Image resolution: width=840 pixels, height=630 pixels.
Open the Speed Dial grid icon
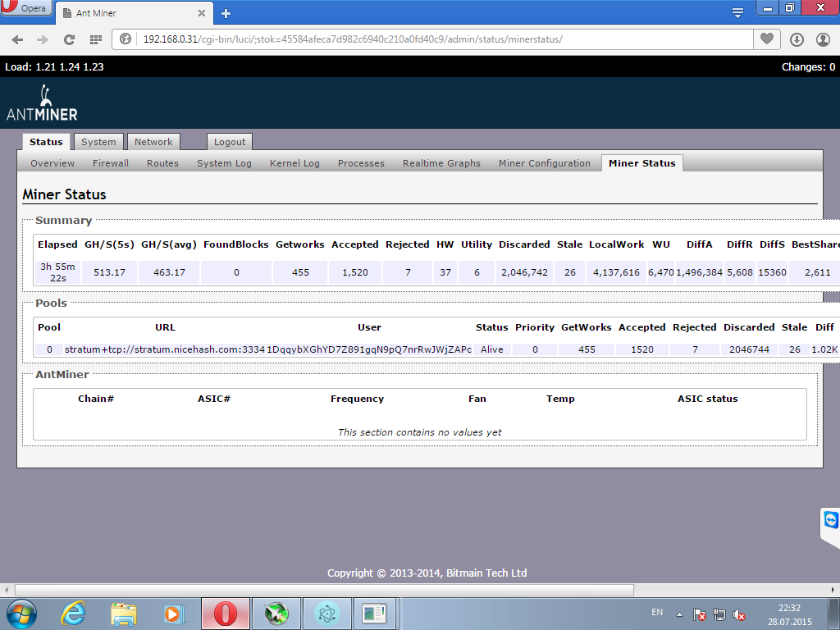click(x=95, y=39)
